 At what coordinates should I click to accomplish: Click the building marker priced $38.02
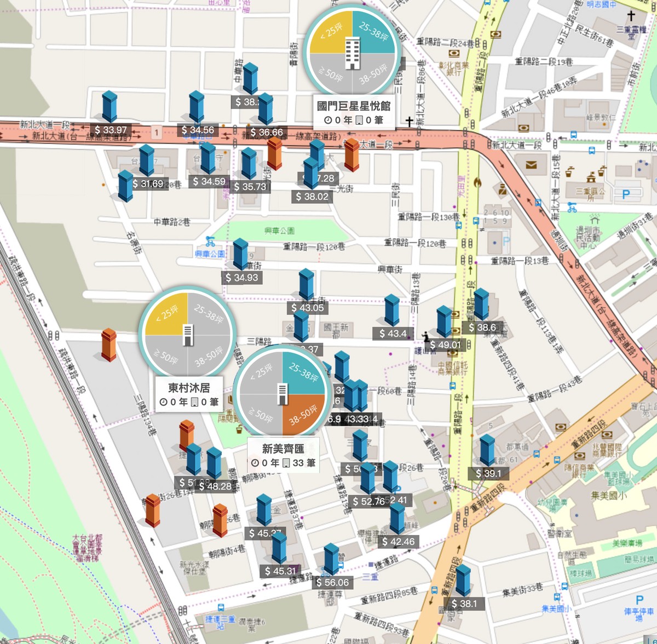(x=311, y=173)
